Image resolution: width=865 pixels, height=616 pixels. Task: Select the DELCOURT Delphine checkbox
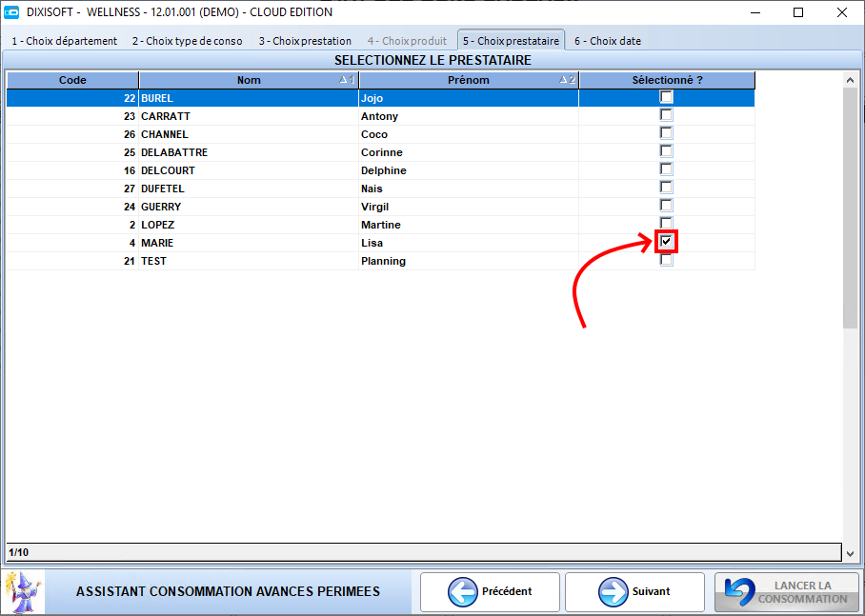pos(667,169)
